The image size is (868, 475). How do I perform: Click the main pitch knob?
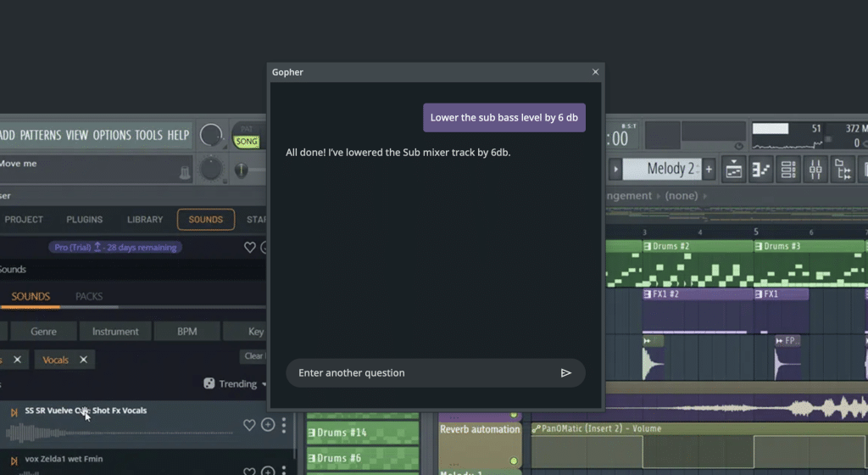tap(211, 169)
